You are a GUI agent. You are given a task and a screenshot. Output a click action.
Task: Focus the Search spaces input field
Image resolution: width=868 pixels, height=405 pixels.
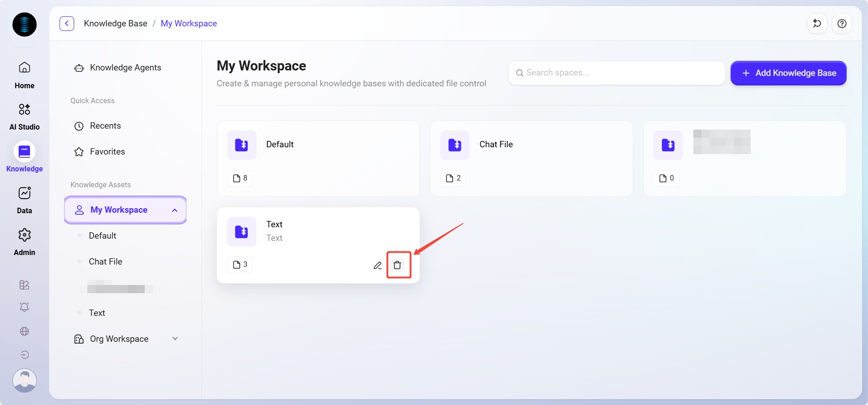pos(616,73)
